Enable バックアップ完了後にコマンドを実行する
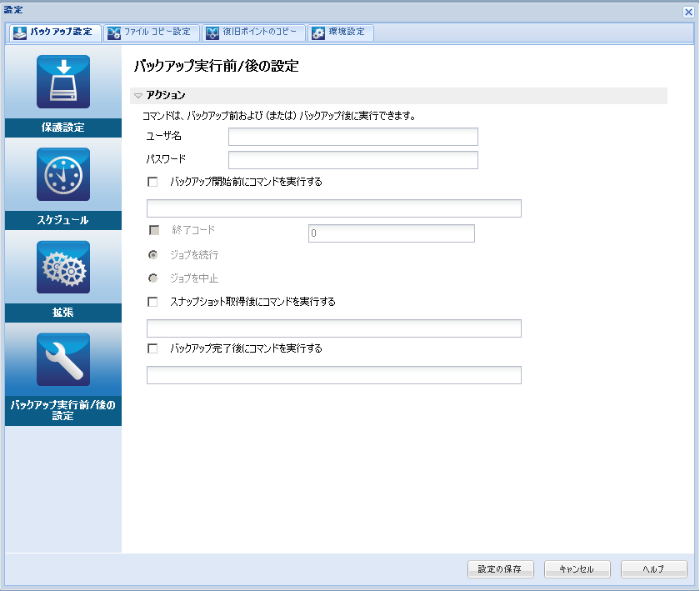The width and height of the screenshot is (700, 591). [152, 348]
